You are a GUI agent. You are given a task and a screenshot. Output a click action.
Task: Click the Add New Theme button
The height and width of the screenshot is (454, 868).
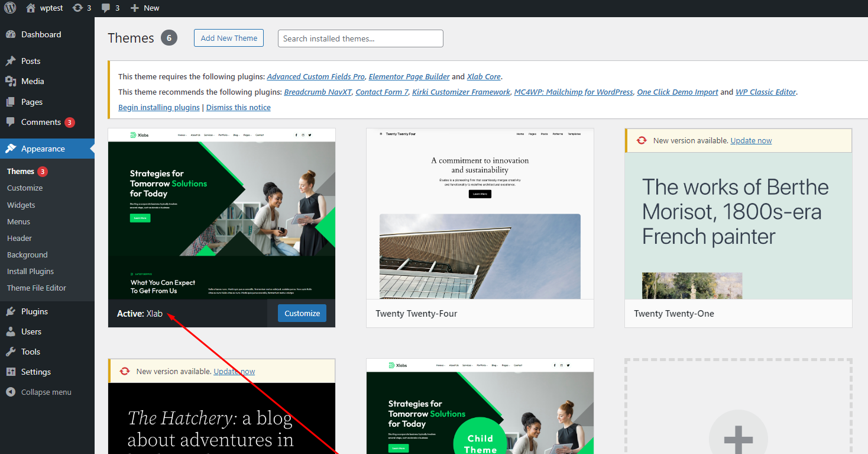pos(229,38)
